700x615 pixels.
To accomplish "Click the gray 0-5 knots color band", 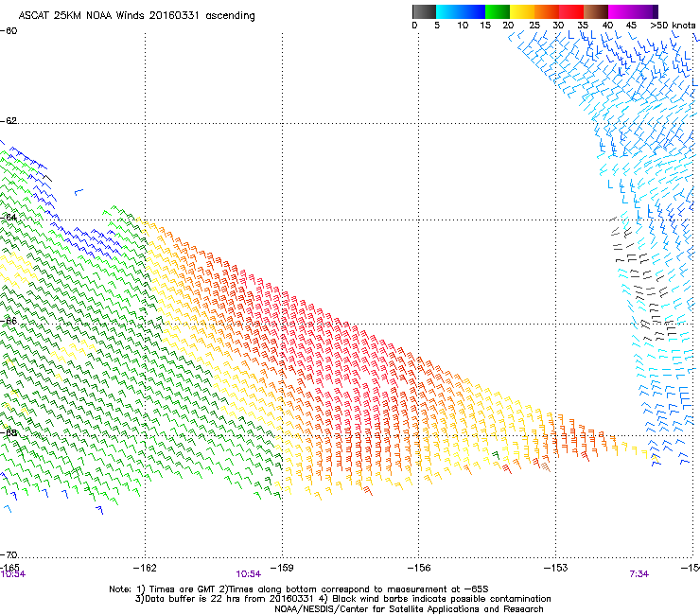I will (x=424, y=11).
